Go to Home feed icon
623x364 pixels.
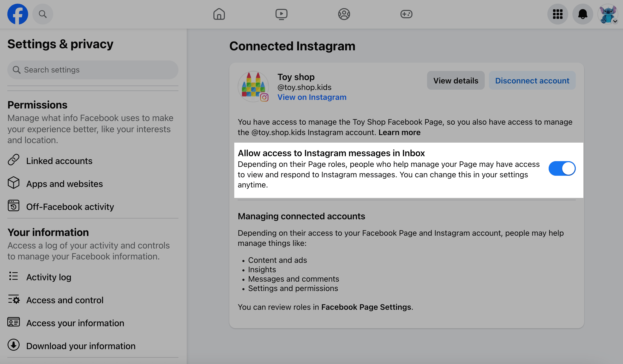(x=219, y=14)
